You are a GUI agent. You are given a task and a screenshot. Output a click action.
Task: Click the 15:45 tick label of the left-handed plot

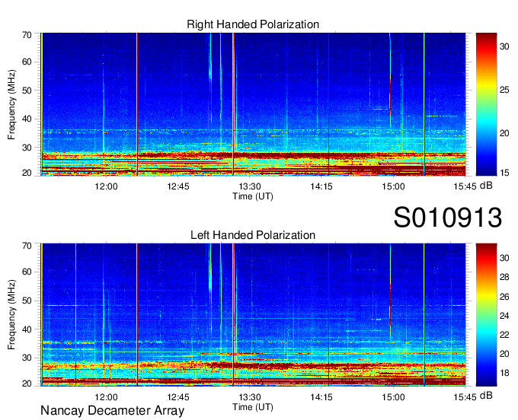(x=465, y=397)
